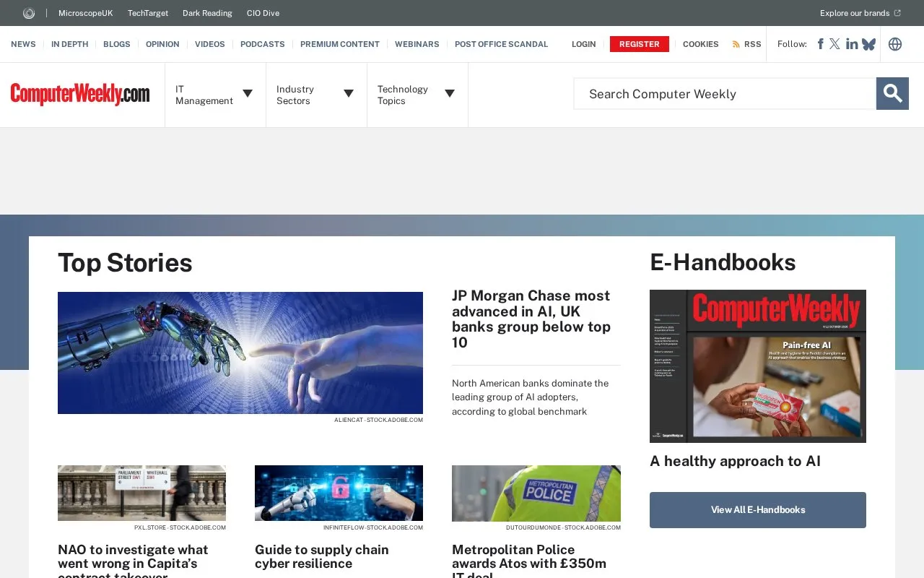Open the In Depth section
The height and width of the screenshot is (578, 924).
[x=69, y=44]
